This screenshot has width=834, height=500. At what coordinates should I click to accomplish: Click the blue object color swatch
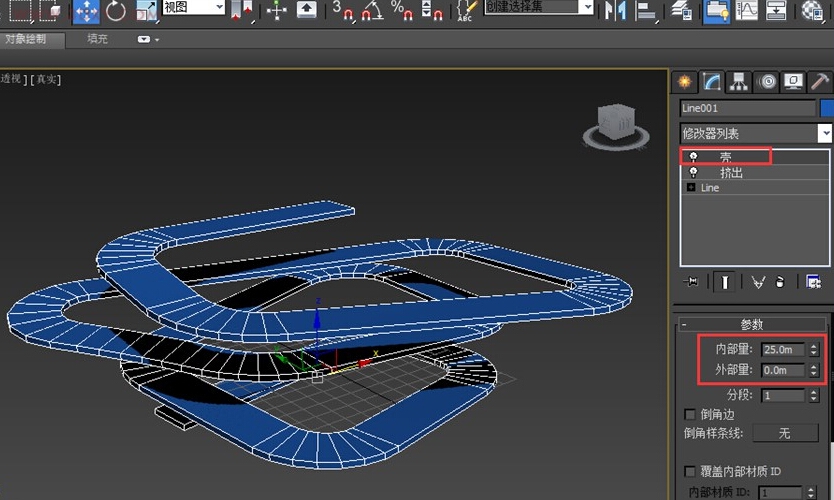click(827, 108)
